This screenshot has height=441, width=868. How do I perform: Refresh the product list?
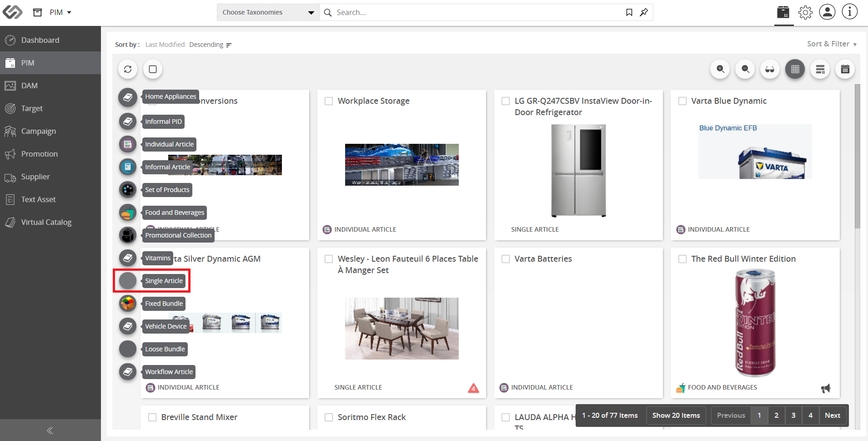128,69
